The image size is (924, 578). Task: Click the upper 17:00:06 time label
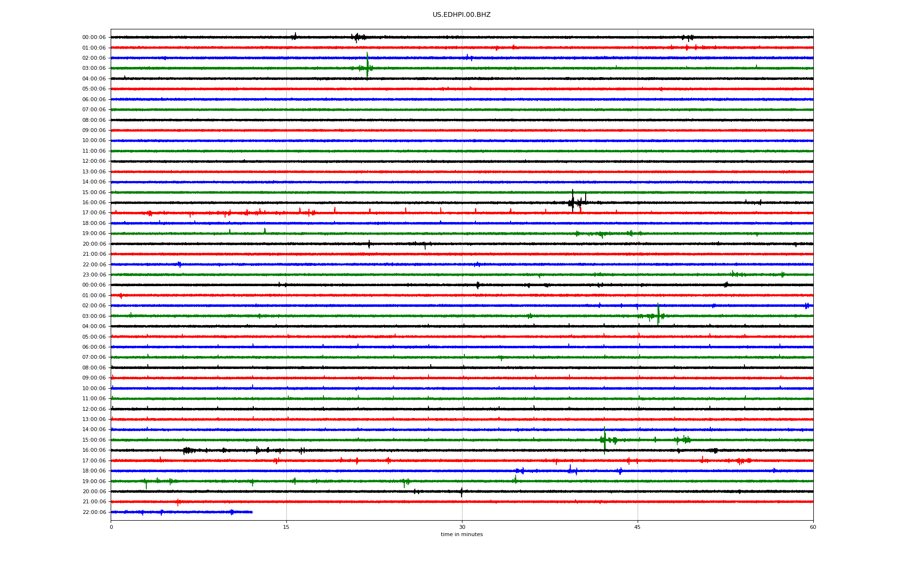[94, 213]
